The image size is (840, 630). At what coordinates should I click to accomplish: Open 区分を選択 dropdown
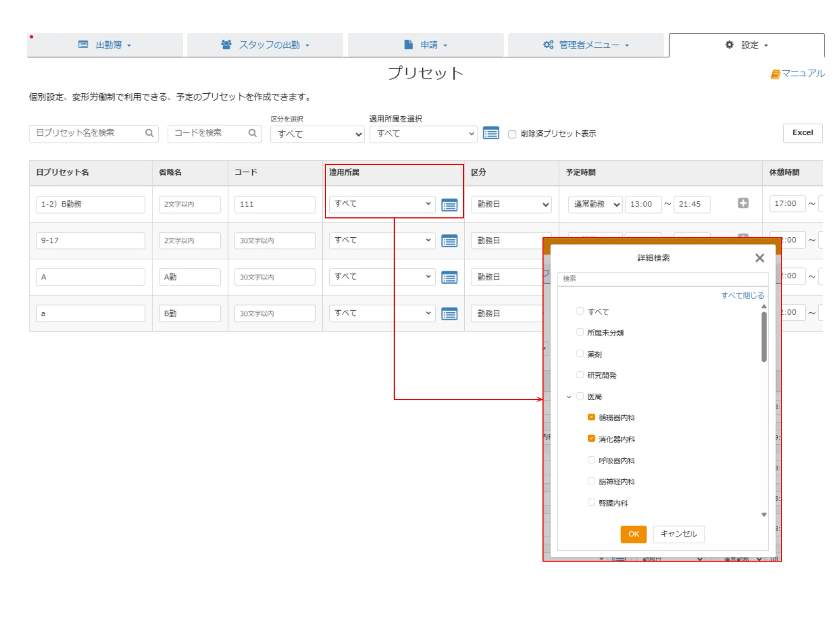[317, 134]
